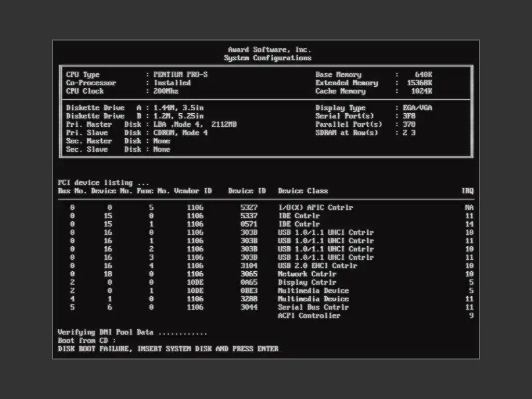Select the 'LBA ,Mode 4, 2112MB' entry

click(195, 124)
